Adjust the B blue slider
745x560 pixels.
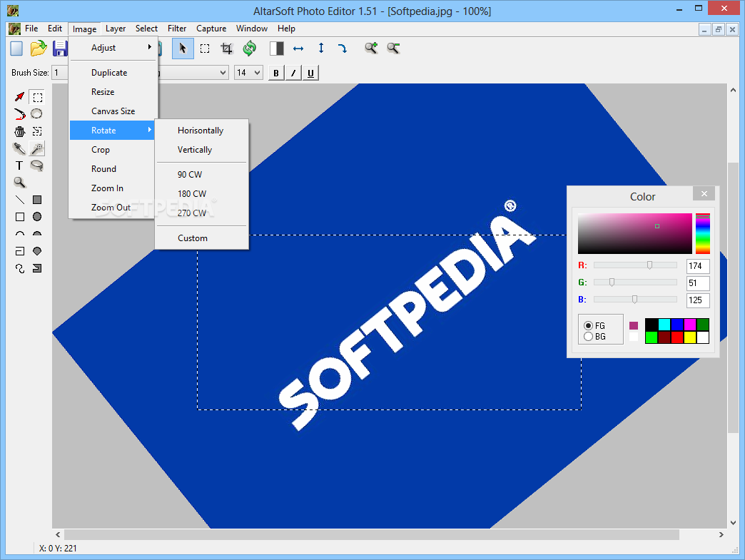click(635, 299)
